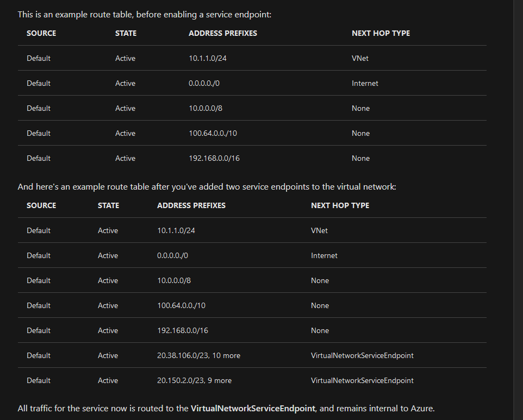Image resolution: width=523 pixels, height=420 pixels.
Task: Click NEXT HOP TYPE header in the before-endpoint table
Action: [x=381, y=33]
